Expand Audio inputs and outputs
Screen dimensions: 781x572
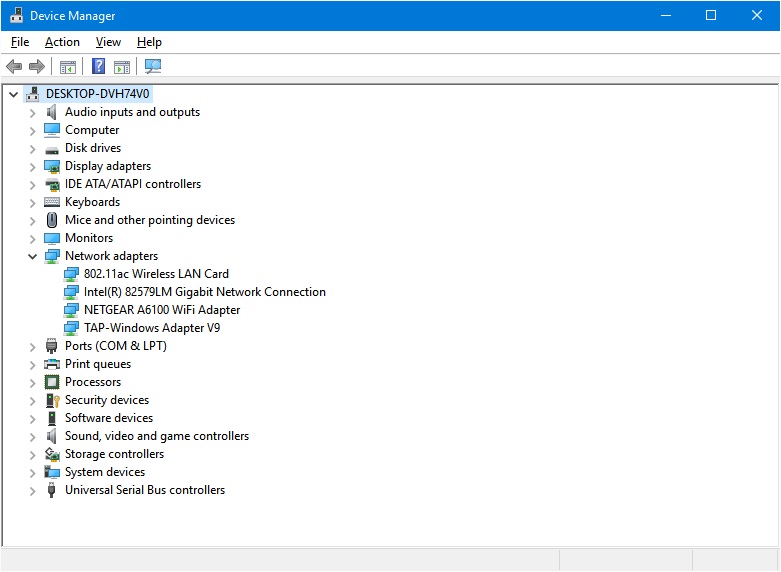point(32,113)
